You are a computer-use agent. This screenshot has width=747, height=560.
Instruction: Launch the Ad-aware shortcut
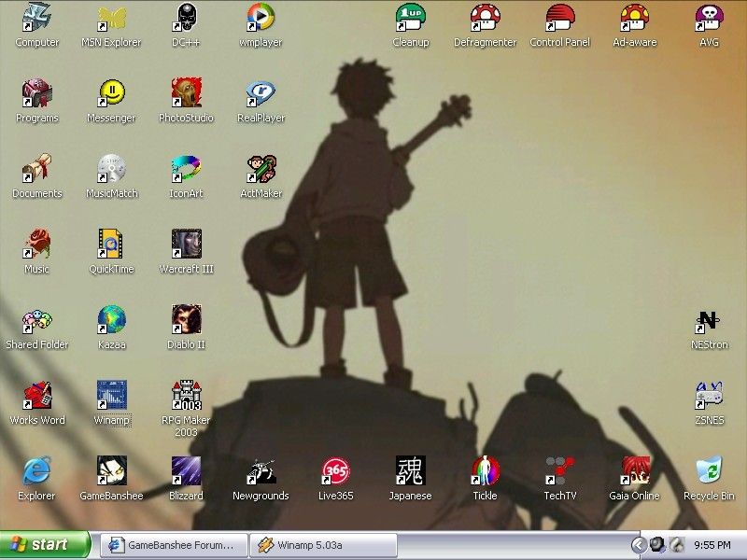pos(635,18)
